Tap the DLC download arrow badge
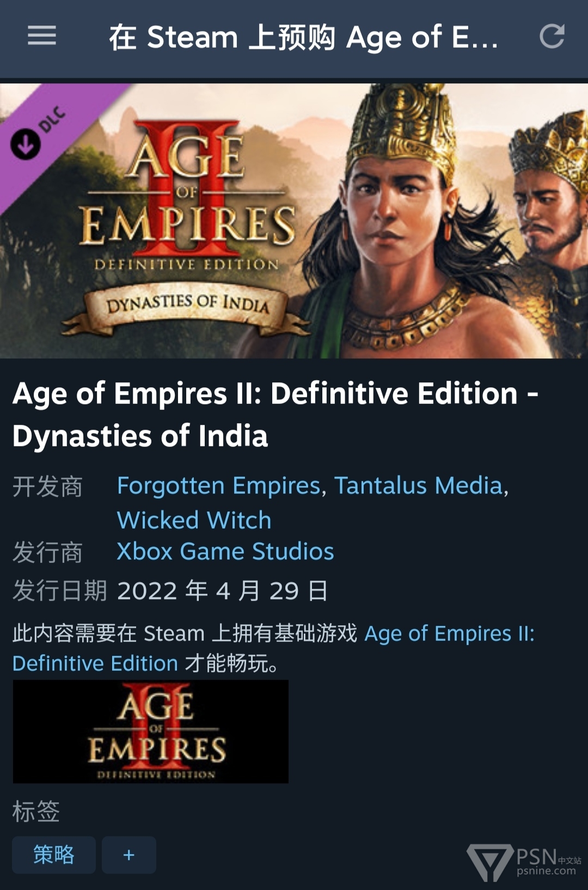Image resolution: width=588 pixels, height=890 pixels. pos(25,144)
